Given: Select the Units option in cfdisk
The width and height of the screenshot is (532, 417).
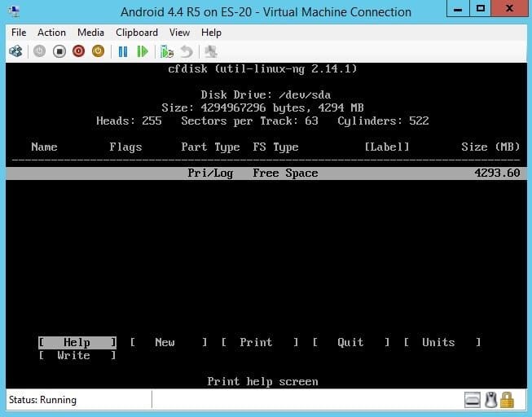Looking at the screenshot, I should coord(442,342).
